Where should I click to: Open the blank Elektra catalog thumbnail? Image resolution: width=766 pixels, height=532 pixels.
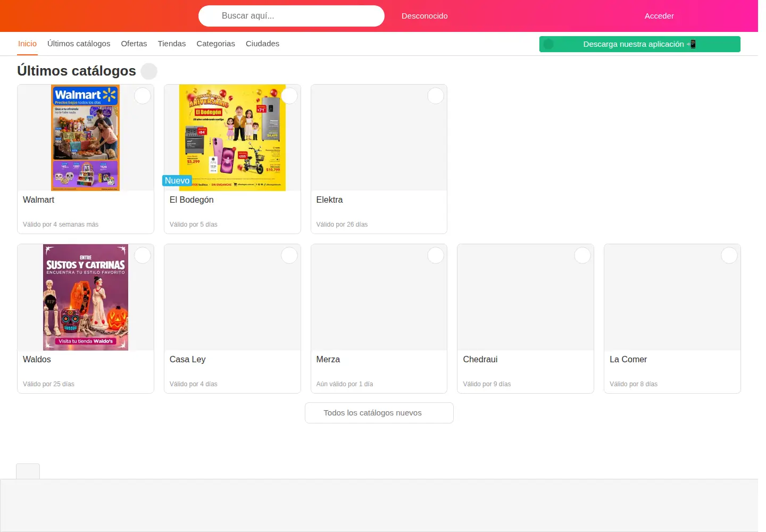[379, 138]
